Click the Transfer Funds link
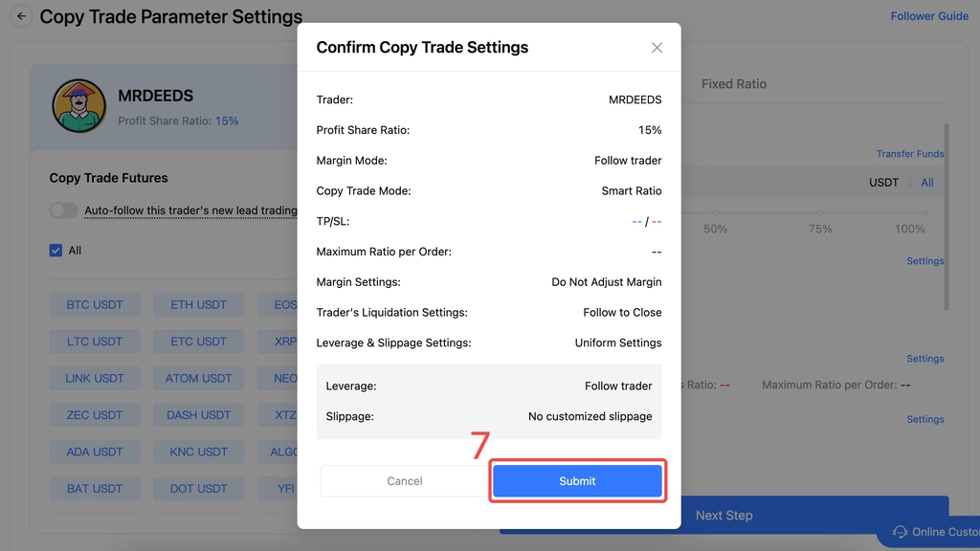 pos(909,154)
